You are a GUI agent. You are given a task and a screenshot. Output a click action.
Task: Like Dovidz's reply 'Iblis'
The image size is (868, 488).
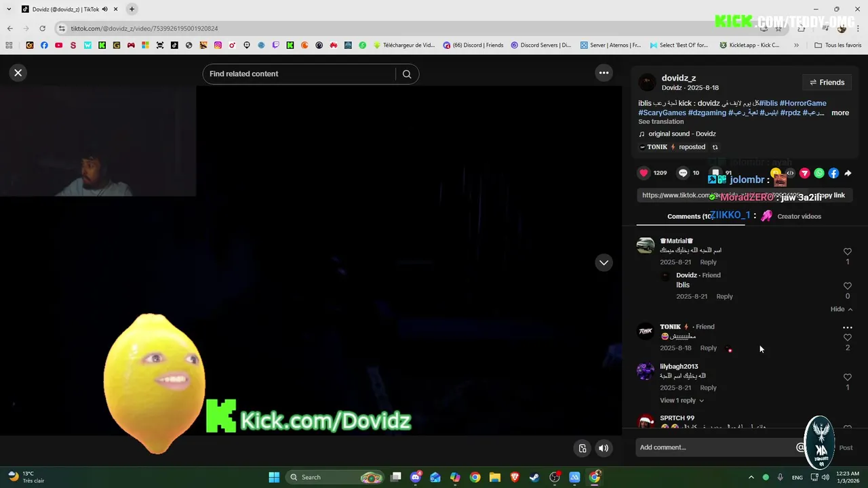[x=847, y=286]
